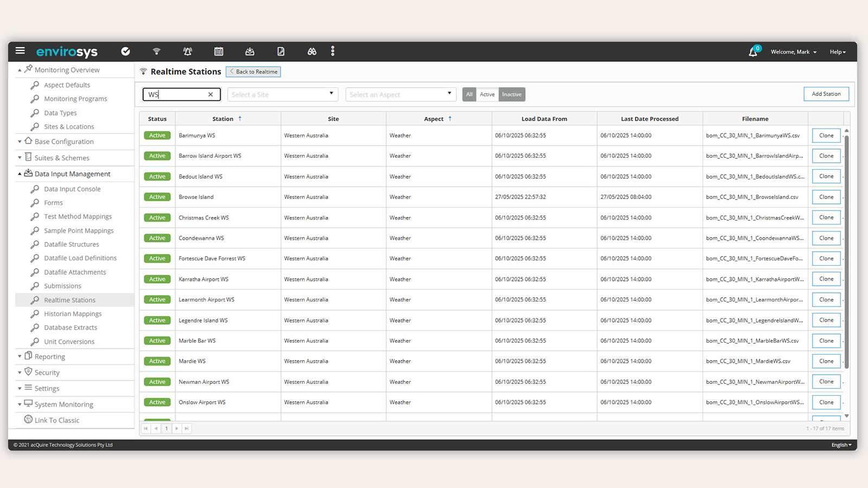Open the hamburger navigation menu
The width and height of the screenshot is (868, 488).
pos(20,51)
